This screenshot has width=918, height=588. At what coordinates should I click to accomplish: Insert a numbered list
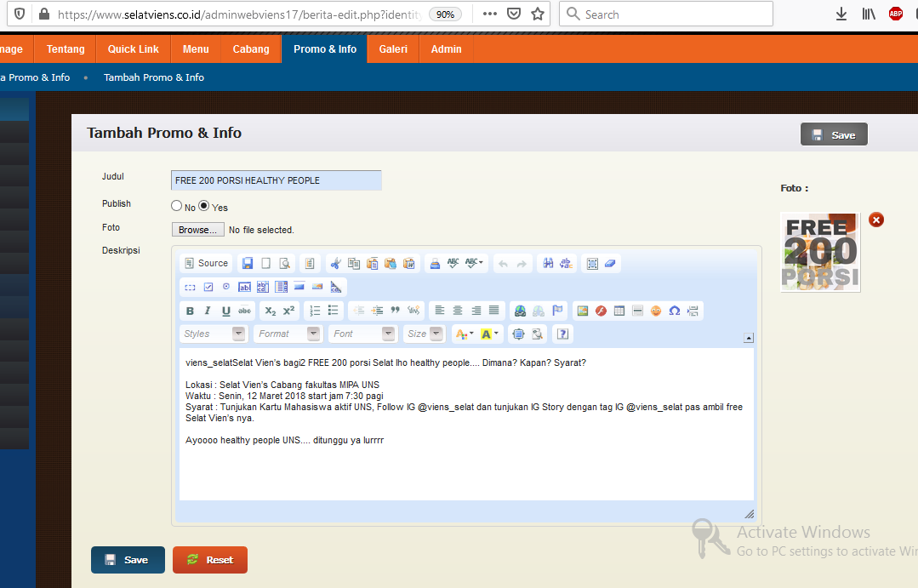315,311
